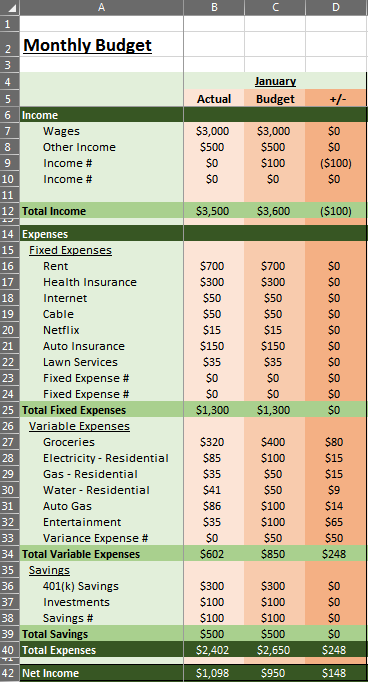Select the Entertainment label
368x682 pixels.
point(82,522)
